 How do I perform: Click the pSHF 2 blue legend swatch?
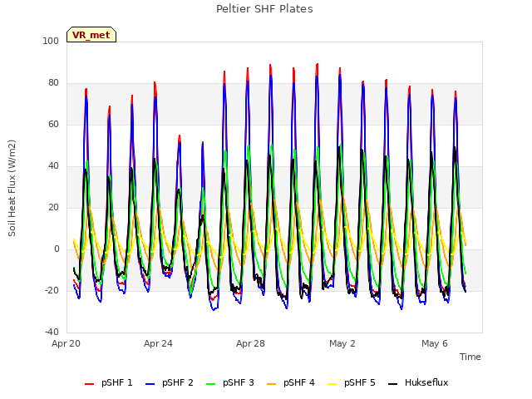pos(150,384)
